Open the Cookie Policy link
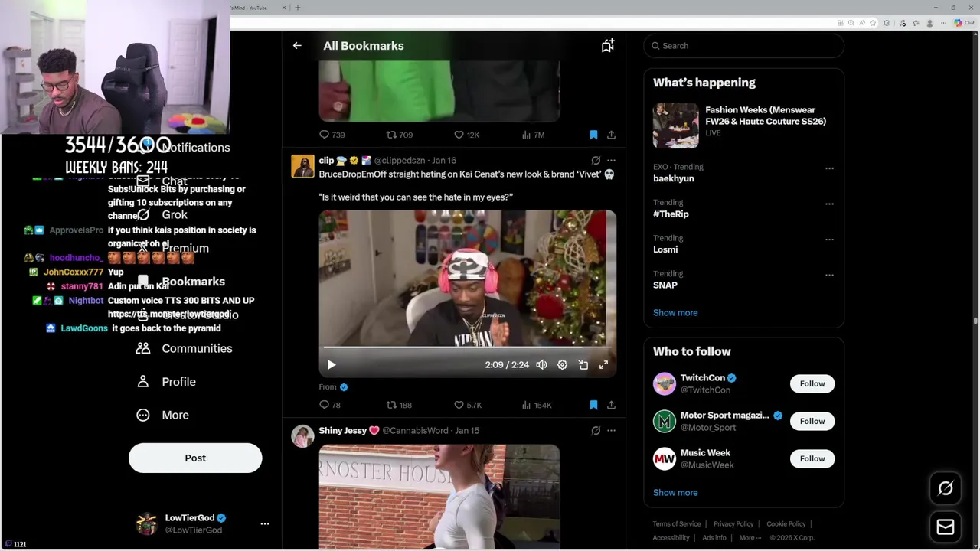Screen dimensions: 980x551 pyautogui.click(x=786, y=524)
